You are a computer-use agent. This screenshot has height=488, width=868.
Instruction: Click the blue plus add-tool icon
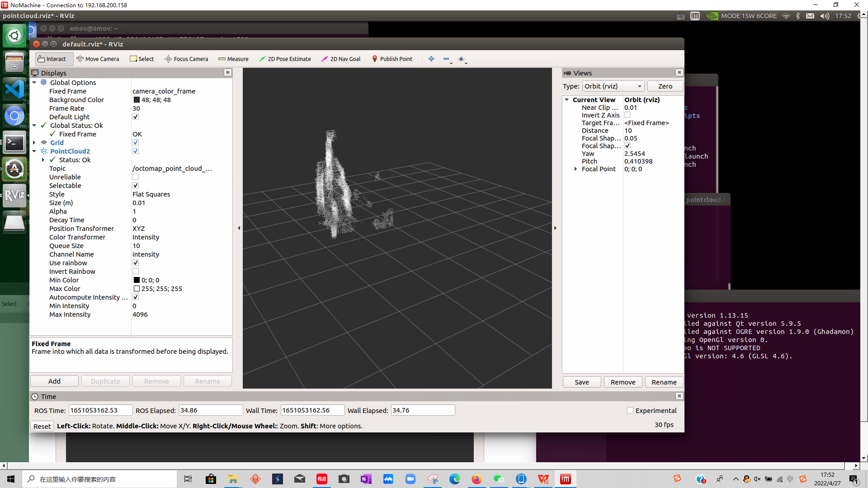pyautogui.click(x=431, y=59)
